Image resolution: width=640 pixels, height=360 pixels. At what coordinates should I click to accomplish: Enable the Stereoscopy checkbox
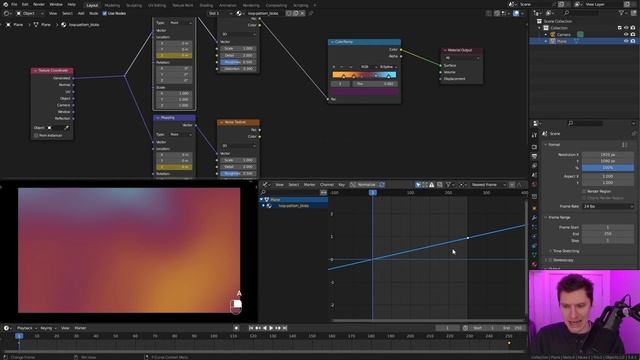pos(550,260)
